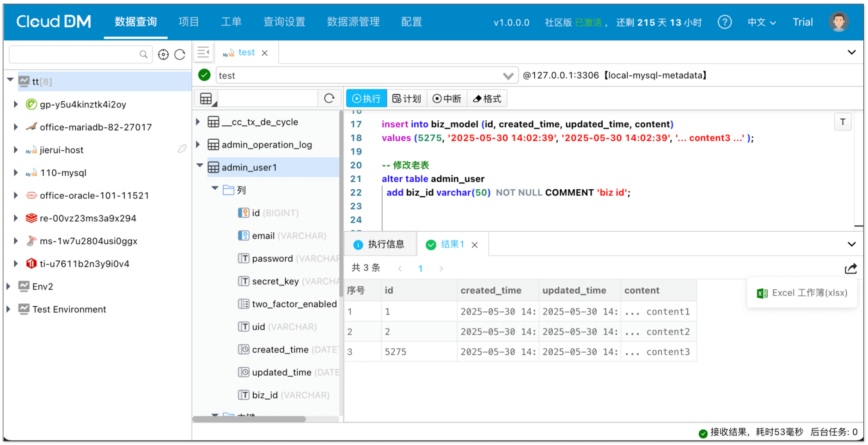Click the 格式 format button

487,99
